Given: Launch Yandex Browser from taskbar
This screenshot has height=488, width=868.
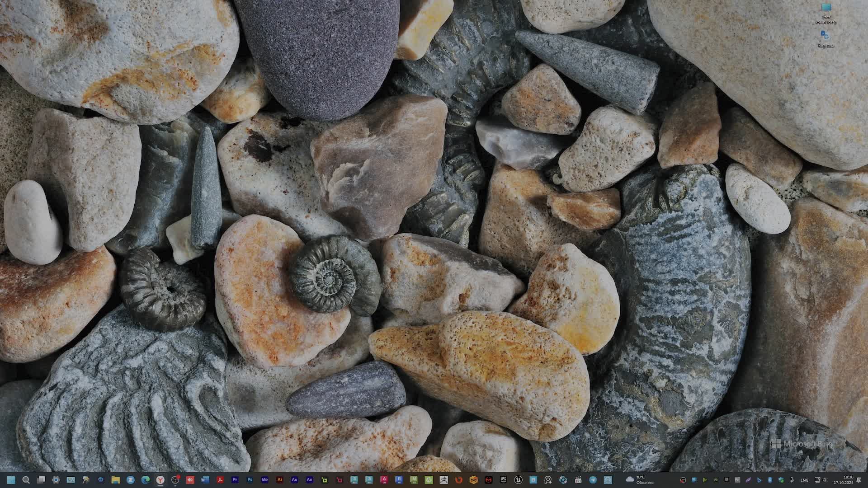Looking at the screenshot, I should point(160,480).
